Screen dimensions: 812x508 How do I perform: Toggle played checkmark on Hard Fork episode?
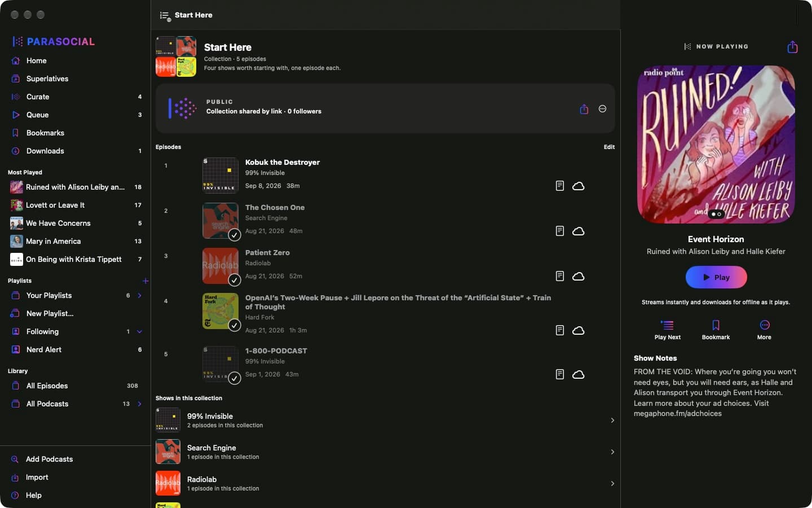tap(235, 325)
